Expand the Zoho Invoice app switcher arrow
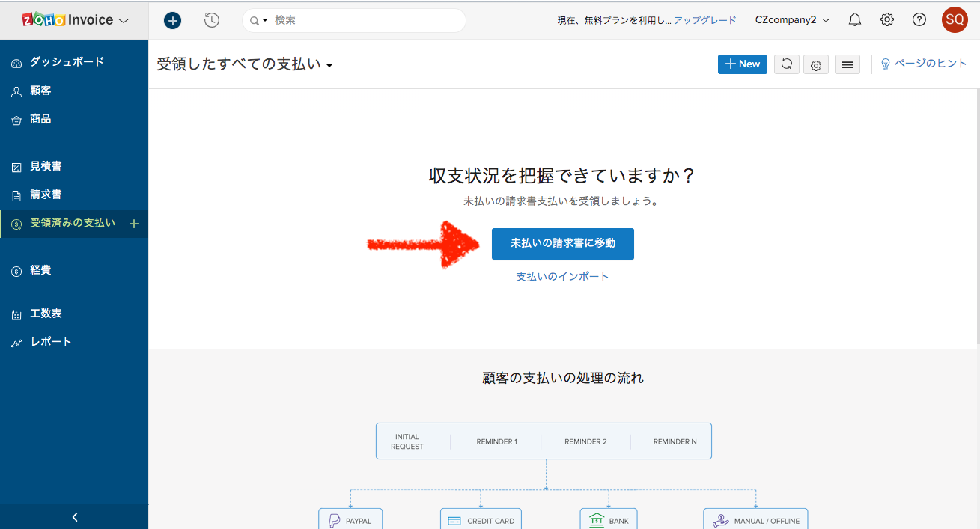The height and width of the screenshot is (529, 980). 124,21
